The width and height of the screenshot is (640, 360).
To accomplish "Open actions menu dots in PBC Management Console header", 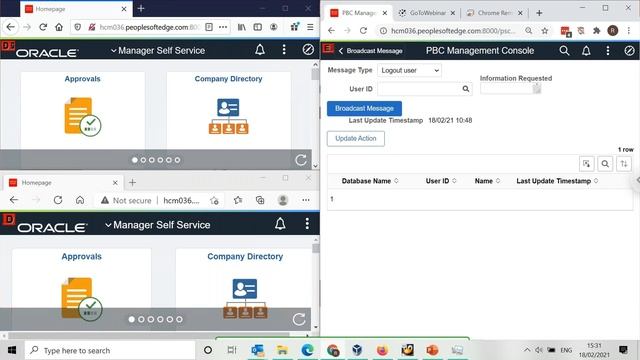I will point(608,50).
